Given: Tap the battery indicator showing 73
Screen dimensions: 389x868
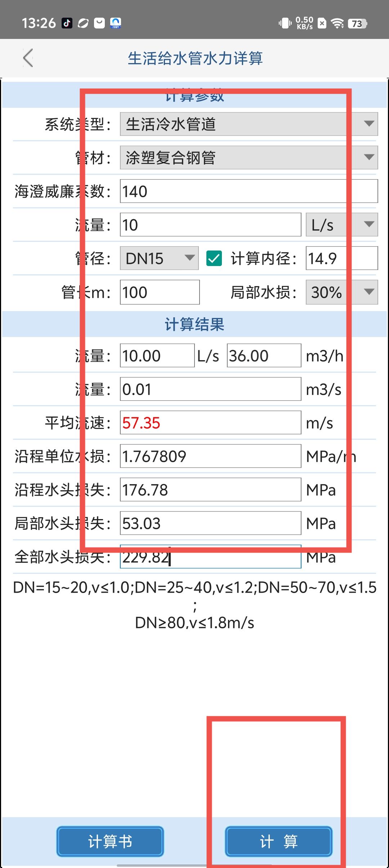Looking at the screenshot, I should (x=357, y=24).
